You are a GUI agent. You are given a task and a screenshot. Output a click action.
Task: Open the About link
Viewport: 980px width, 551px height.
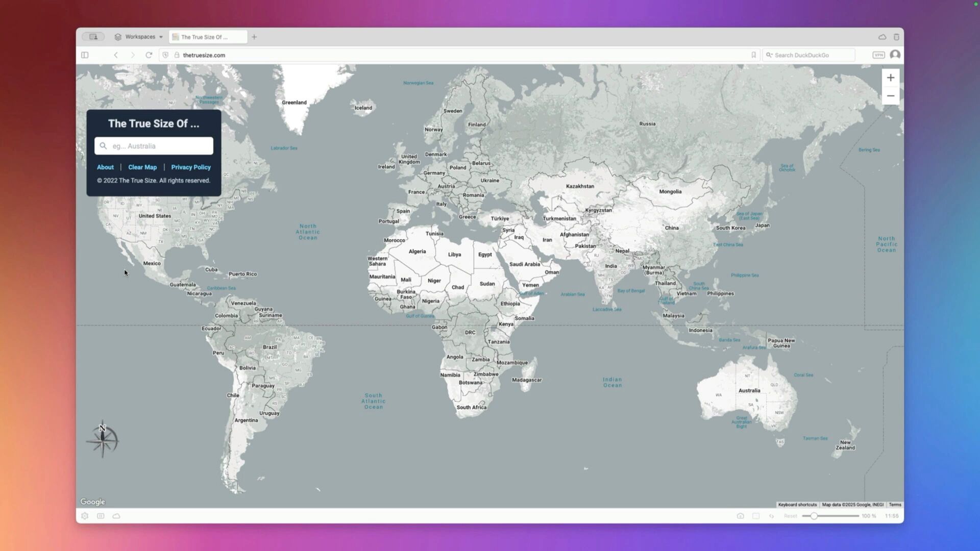coord(105,167)
